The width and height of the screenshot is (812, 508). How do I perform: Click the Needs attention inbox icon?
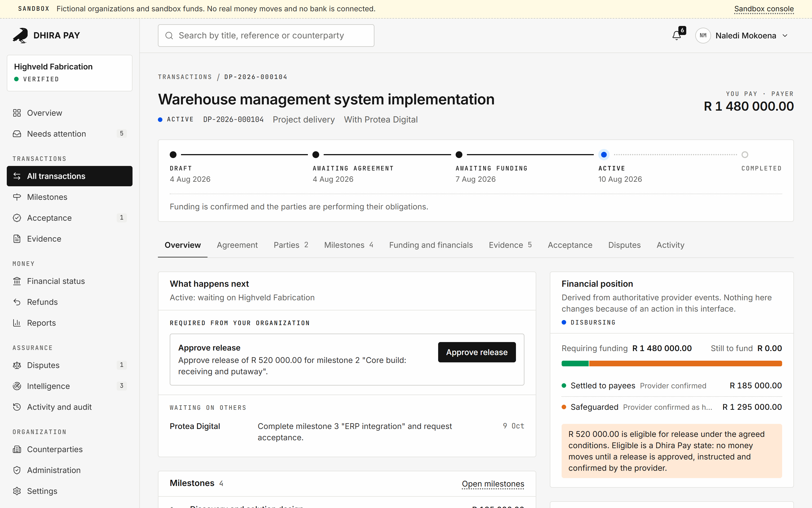pyautogui.click(x=17, y=134)
